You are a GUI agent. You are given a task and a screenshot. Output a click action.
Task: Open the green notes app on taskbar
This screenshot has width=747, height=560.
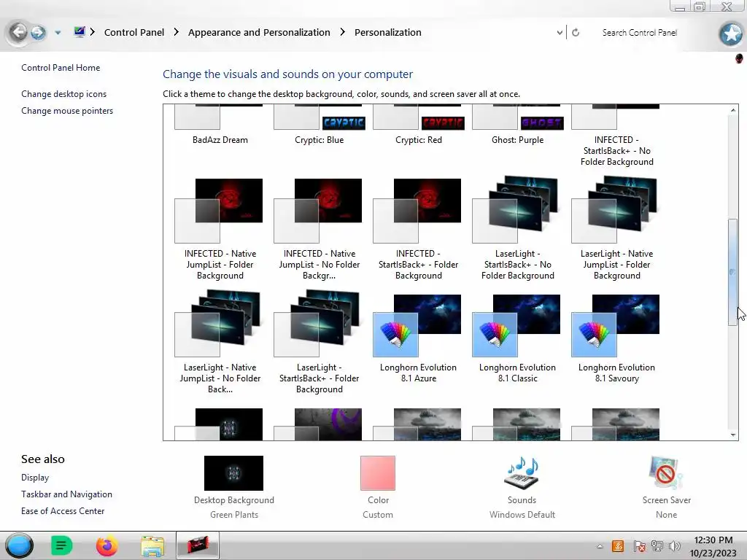(61, 545)
